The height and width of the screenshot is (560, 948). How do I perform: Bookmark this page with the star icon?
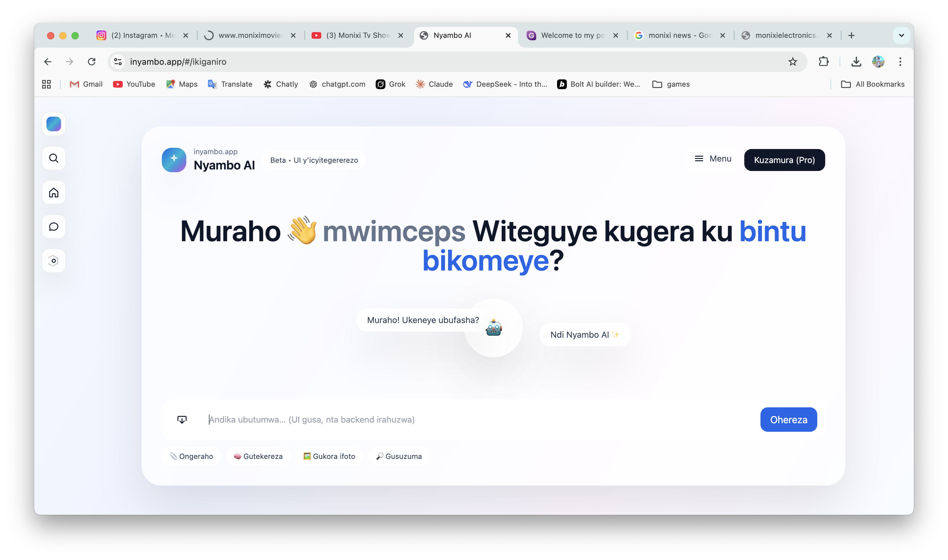pos(793,61)
